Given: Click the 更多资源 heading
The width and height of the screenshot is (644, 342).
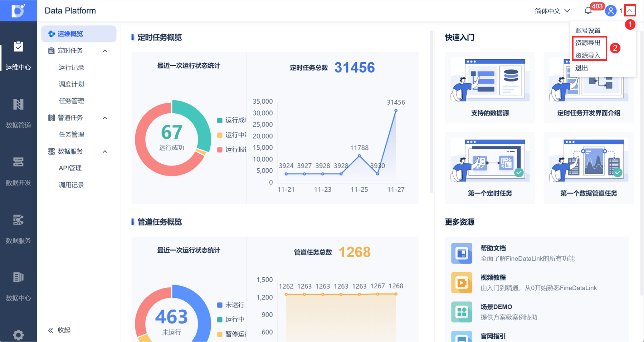Looking at the screenshot, I should pyautogui.click(x=460, y=222).
